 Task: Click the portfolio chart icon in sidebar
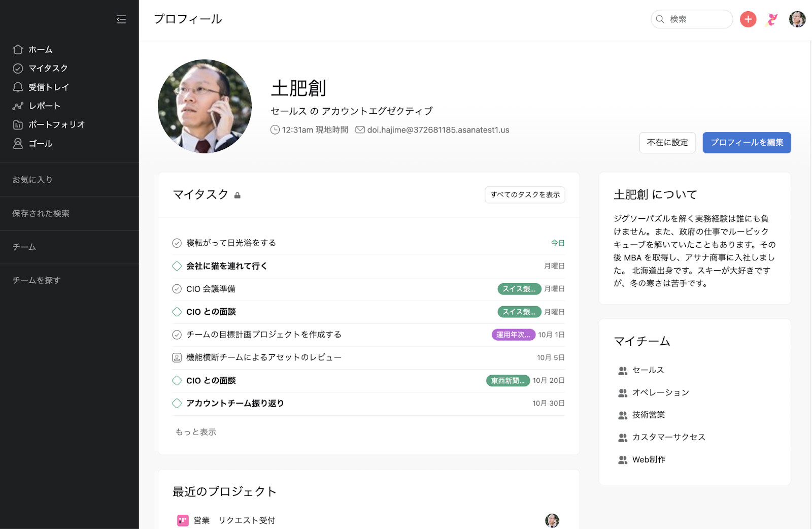pos(18,125)
